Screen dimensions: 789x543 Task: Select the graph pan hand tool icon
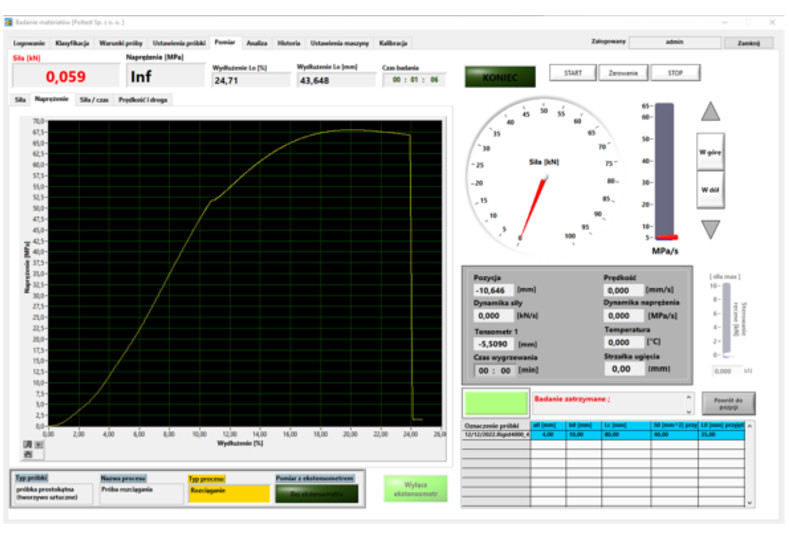[x=28, y=454]
